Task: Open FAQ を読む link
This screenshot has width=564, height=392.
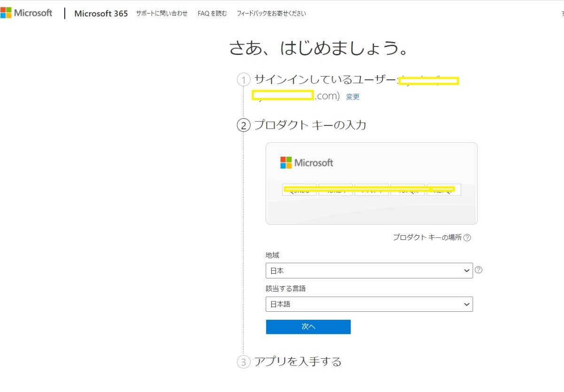Action: click(212, 14)
